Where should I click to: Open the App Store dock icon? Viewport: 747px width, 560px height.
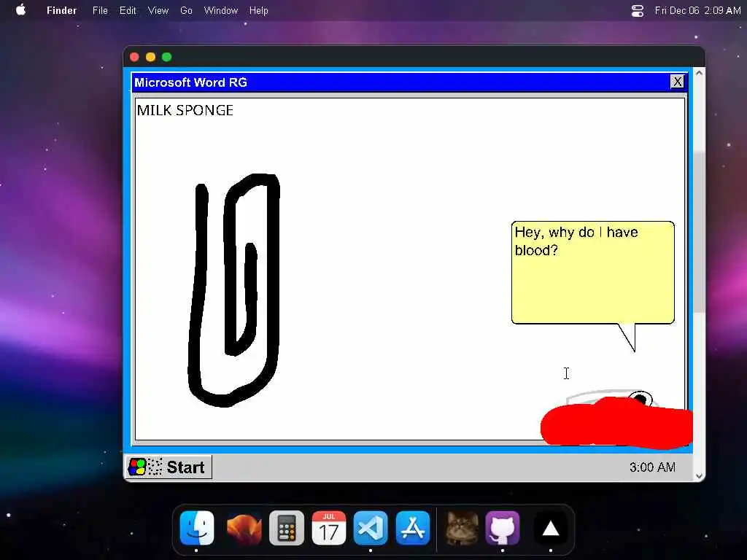point(413,528)
